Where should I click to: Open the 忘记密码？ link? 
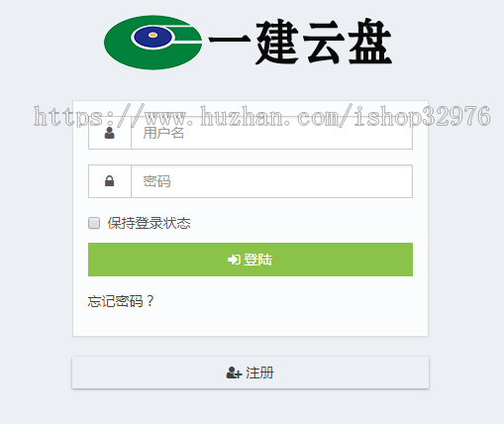click(121, 301)
